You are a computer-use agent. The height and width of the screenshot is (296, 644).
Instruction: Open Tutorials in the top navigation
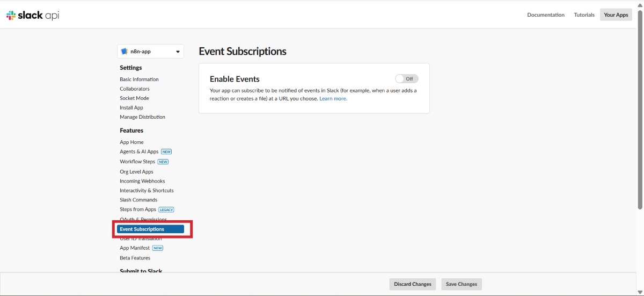coord(584,15)
